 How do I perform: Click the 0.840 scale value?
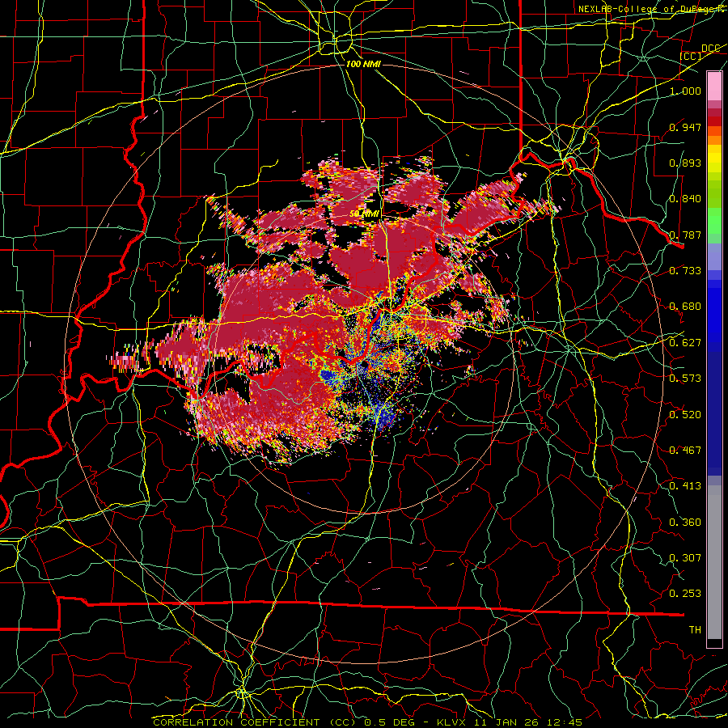(x=685, y=199)
